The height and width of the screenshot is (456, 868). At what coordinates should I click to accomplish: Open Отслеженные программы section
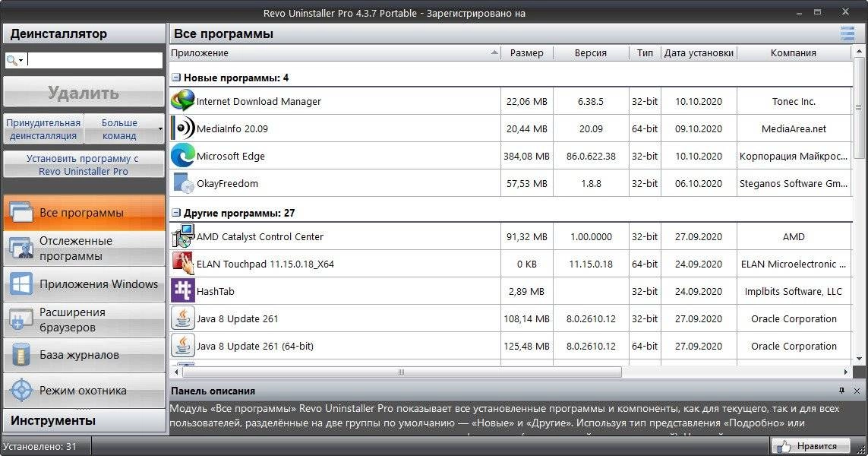tap(84, 249)
